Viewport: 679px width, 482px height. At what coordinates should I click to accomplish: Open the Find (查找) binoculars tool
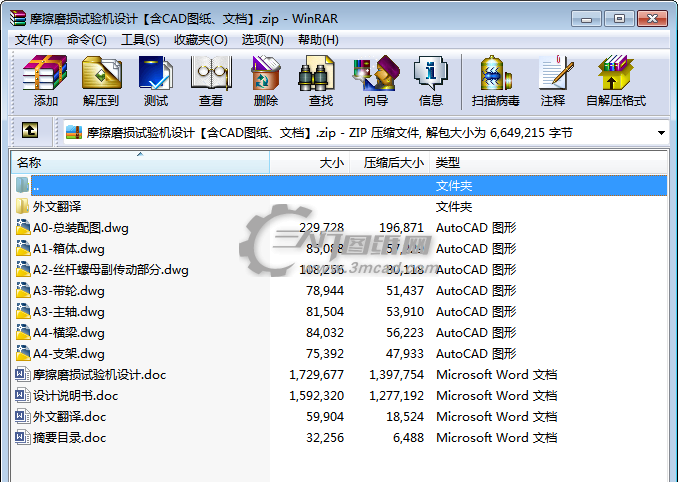click(317, 73)
